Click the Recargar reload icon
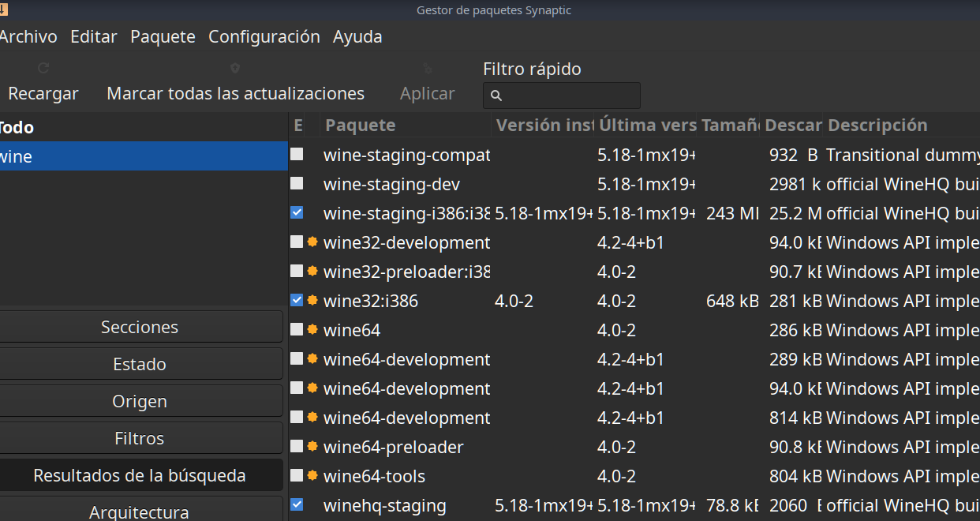 (43, 69)
